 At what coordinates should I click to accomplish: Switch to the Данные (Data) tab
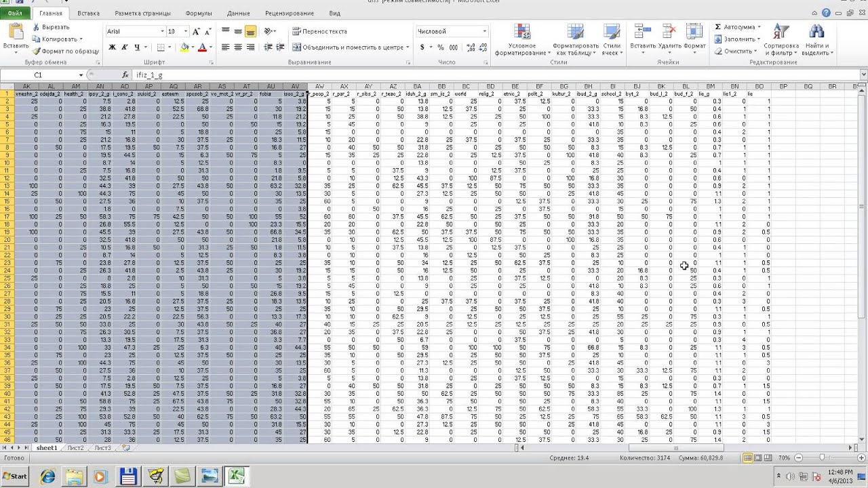tap(239, 13)
